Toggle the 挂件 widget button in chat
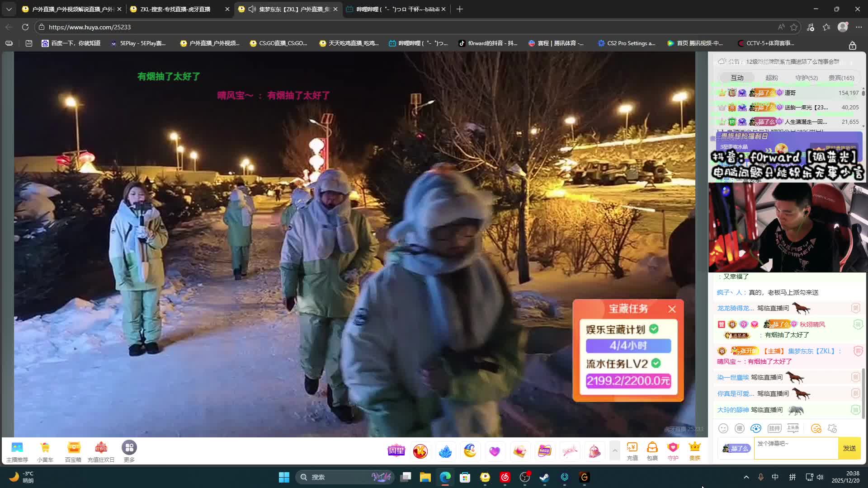This screenshot has width=868, height=488. (x=774, y=428)
